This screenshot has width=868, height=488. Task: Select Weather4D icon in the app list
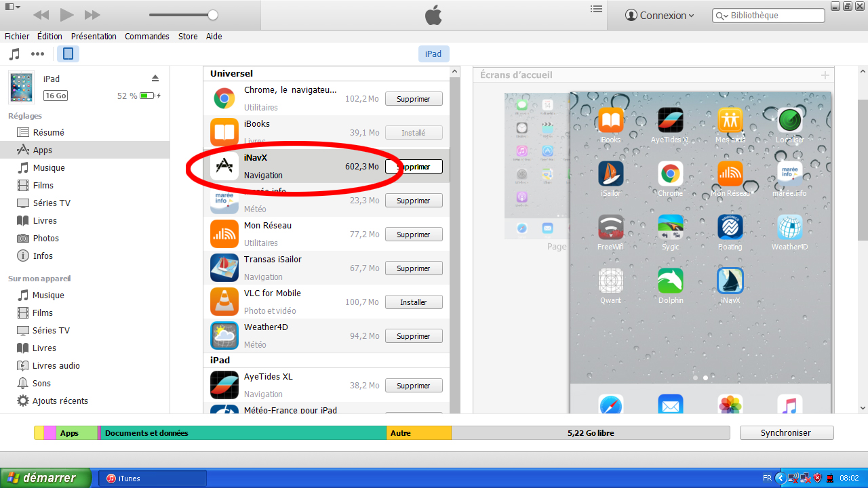[224, 336]
